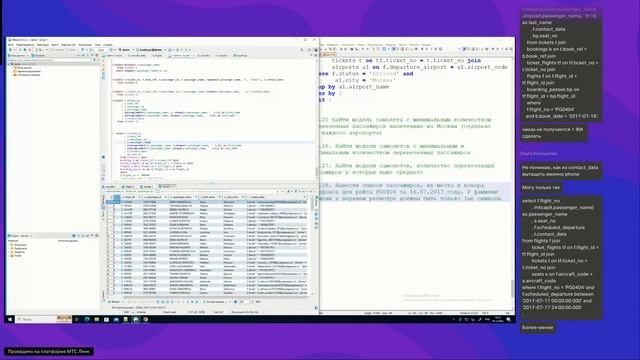Click the chat message 'Могу только так'
Image resolution: width=640 pixels, height=360 pixels.
tap(541, 187)
